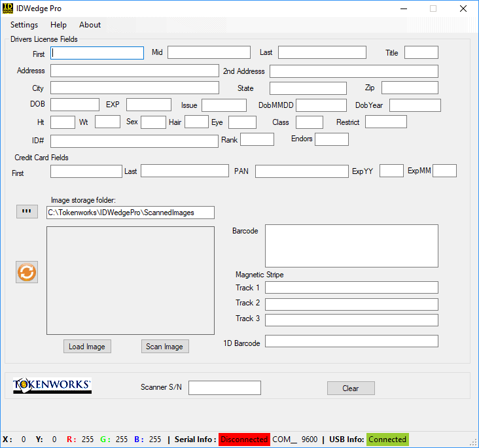The height and width of the screenshot is (448, 479).
Task: Click the PAN input field
Action: click(x=302, y=171)
